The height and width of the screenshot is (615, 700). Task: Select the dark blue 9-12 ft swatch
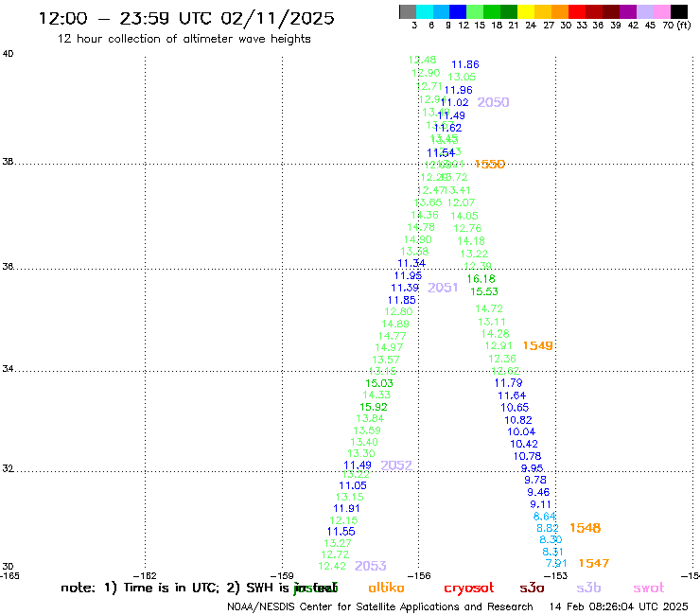pyautogui.click(x=459, y=11)
